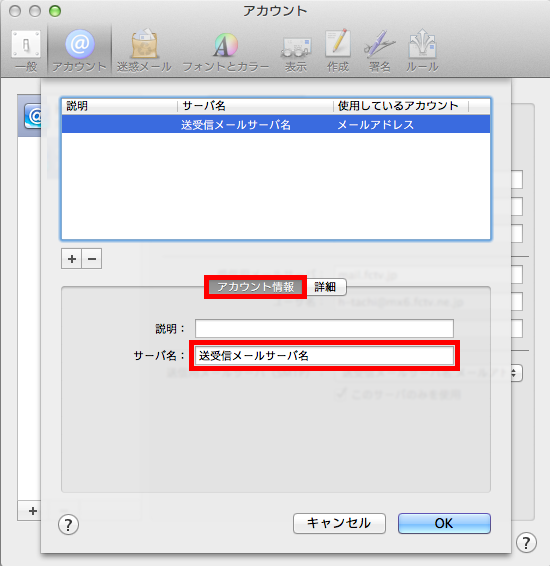Remove selected server with minus button
The height and width of the screenshot is (566, 550).
tap(92, 259)
